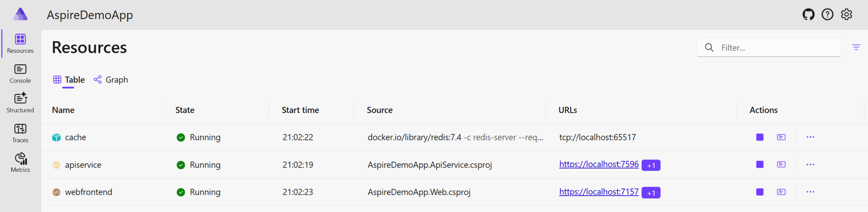Go to Resources in sidebar
The height and width of the screenshot is (212, 868).
click(20, 44)
